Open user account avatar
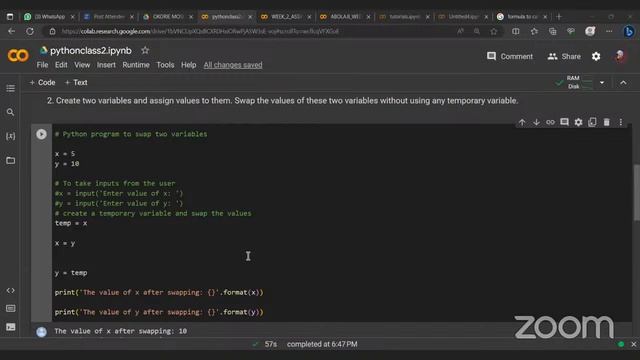The height and width of the screenshot is (360, 640). point(620,56)
